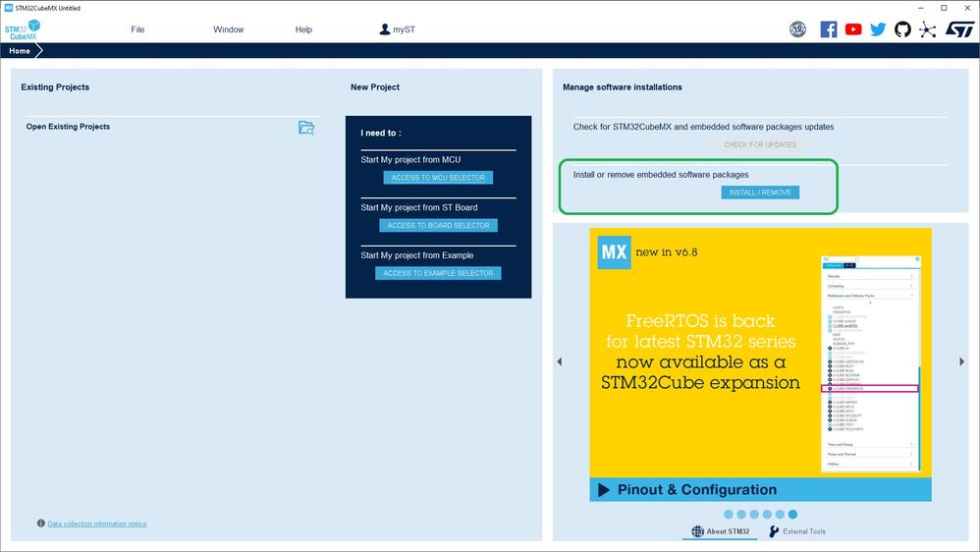
Task: Click the 'new in v6.8' banner text
Action: click(x=666, y=251)
